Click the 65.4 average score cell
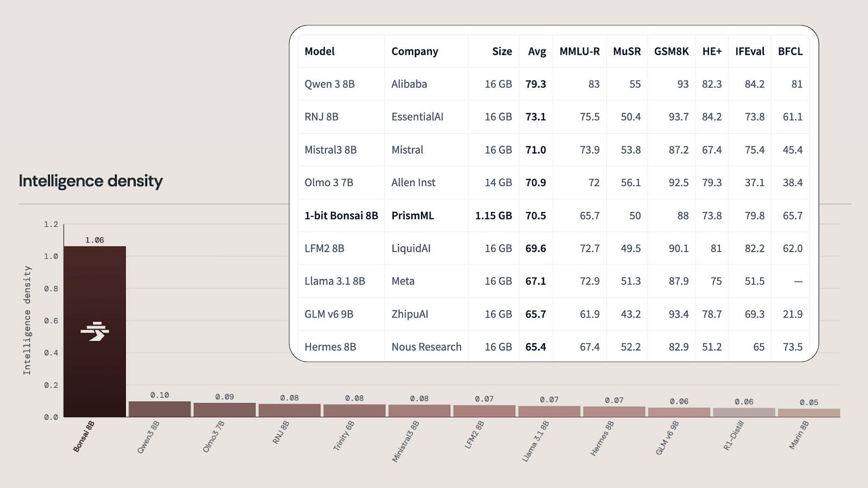This screenshot has width=868, height=488. click(x=535, y=347)
